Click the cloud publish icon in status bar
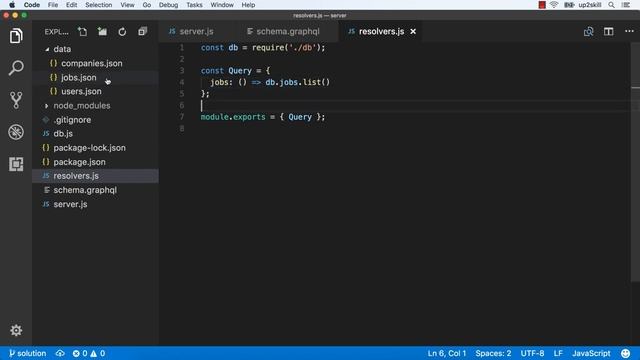The height and width of the screenshot is (360, 640). point(60,353)
